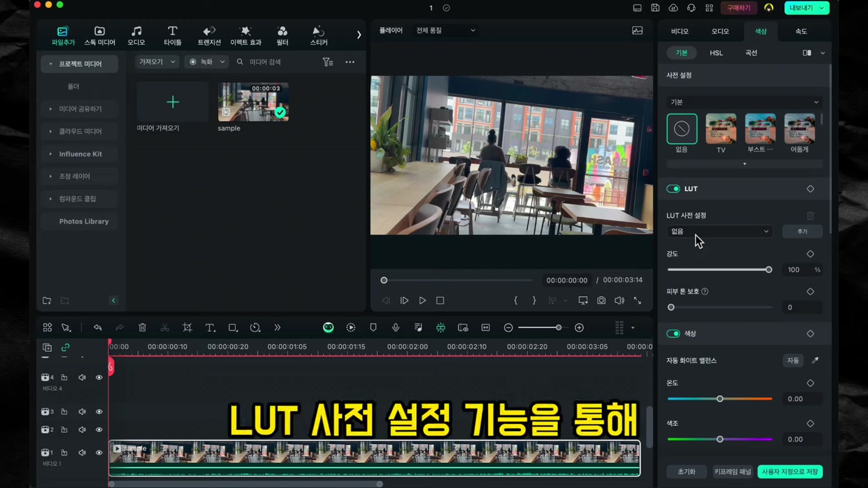Toggle the LUT switch
The width and height of the screenshot is (868, 488).
pos(673,189)
